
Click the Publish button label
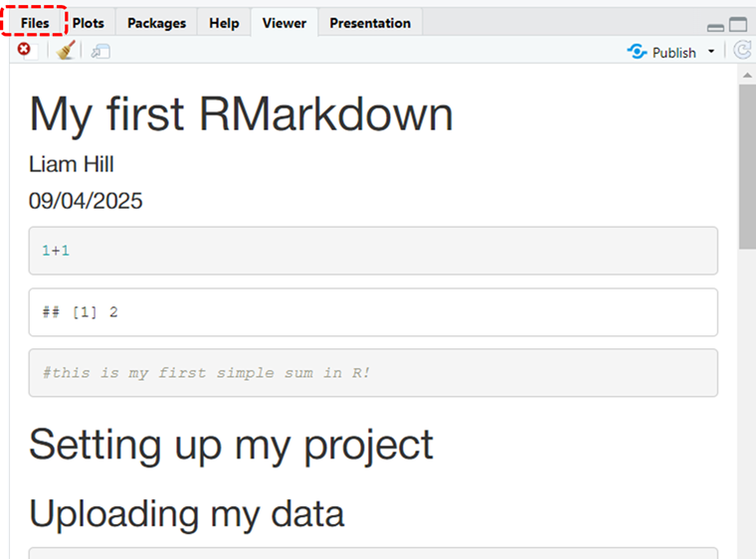674,52
